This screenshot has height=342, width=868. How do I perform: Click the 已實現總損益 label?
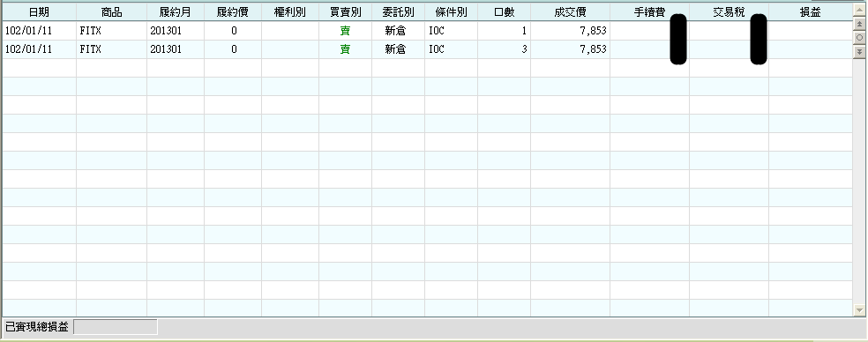(x=36, y=327)
